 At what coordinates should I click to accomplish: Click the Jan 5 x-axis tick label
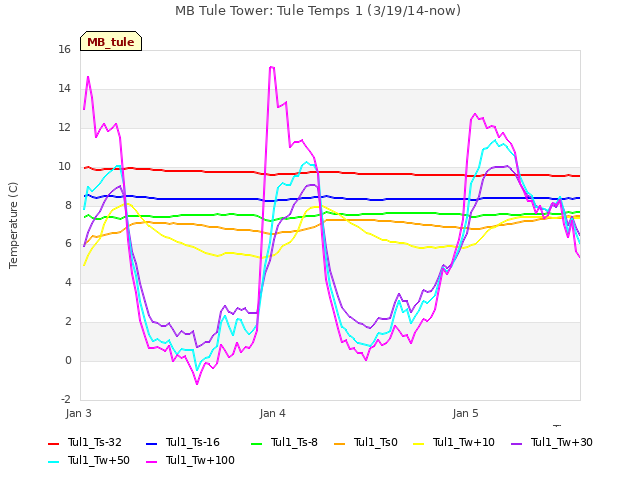click(x=465, y=413)
